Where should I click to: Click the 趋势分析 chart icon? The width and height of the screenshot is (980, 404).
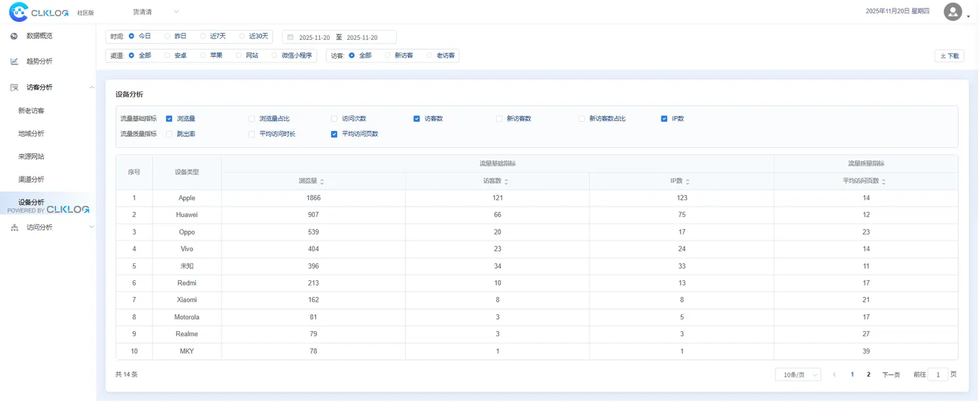point(14,62)
